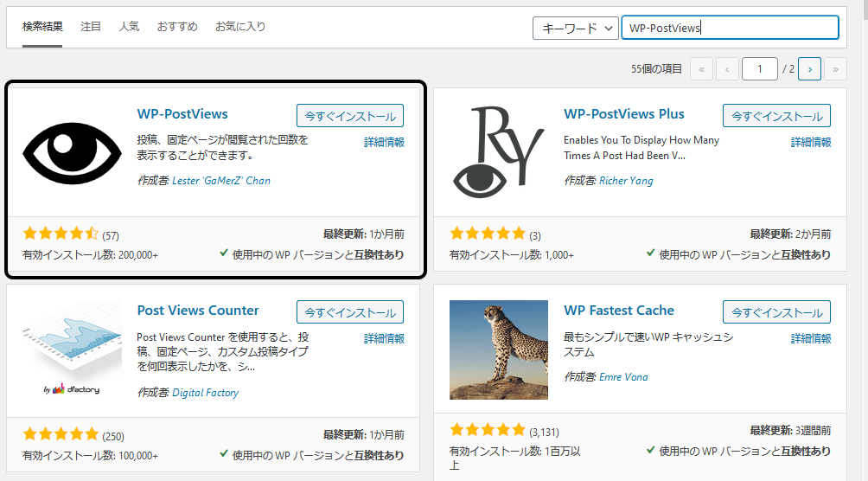Open 詳細情報 for Post Views Counter
The height and width of the screenshot is (481, 868).
(x=384, y=338)
